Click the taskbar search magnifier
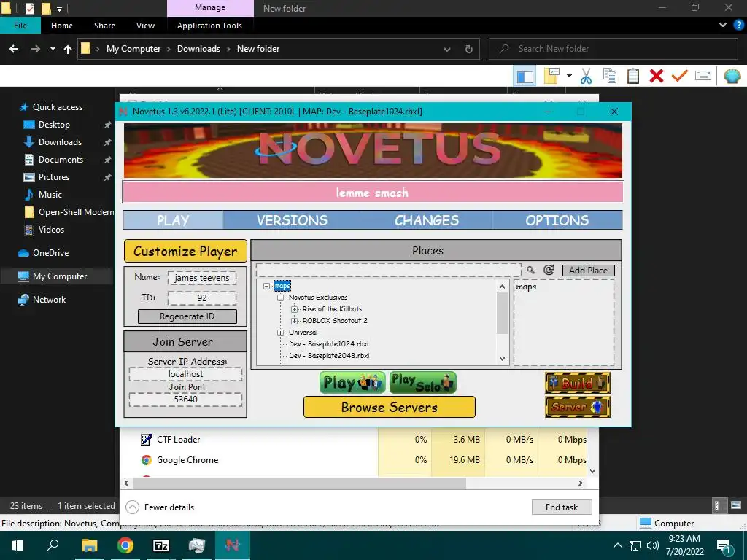The image size is (747, 560). point(53,545)
